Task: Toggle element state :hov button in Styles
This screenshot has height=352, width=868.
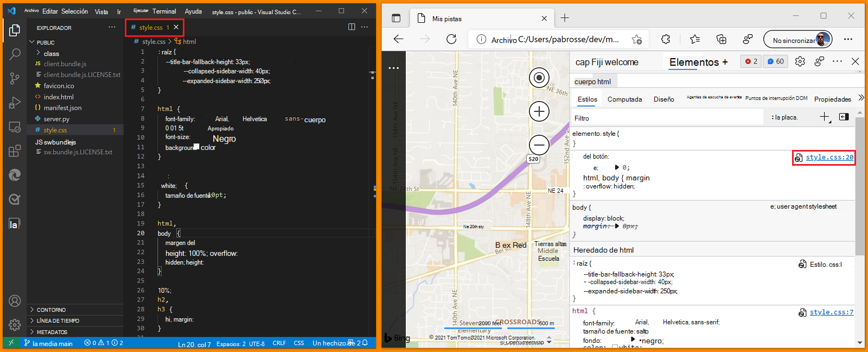Action: click(784, 117)
